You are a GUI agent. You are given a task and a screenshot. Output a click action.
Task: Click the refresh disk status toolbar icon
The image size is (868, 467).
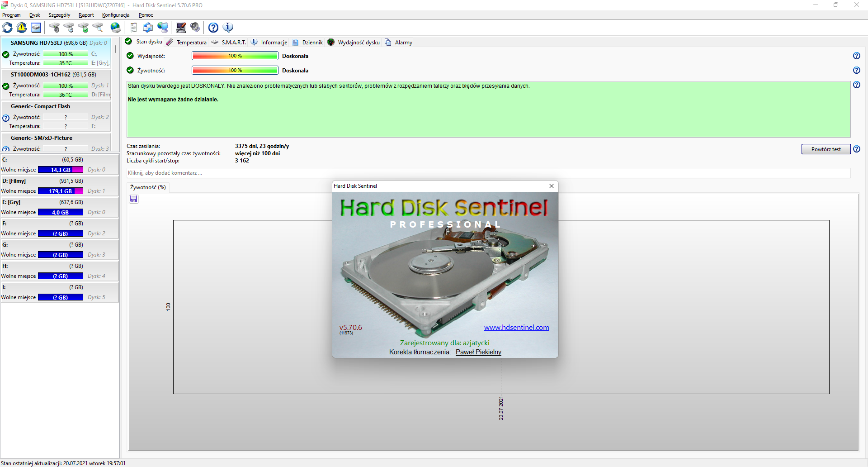click(8, 28)
